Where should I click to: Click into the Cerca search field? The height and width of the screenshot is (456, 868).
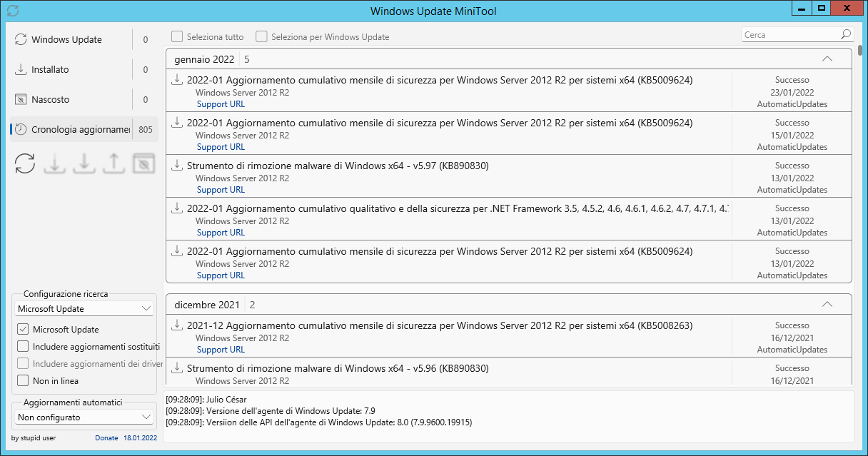tap(789, 34)
